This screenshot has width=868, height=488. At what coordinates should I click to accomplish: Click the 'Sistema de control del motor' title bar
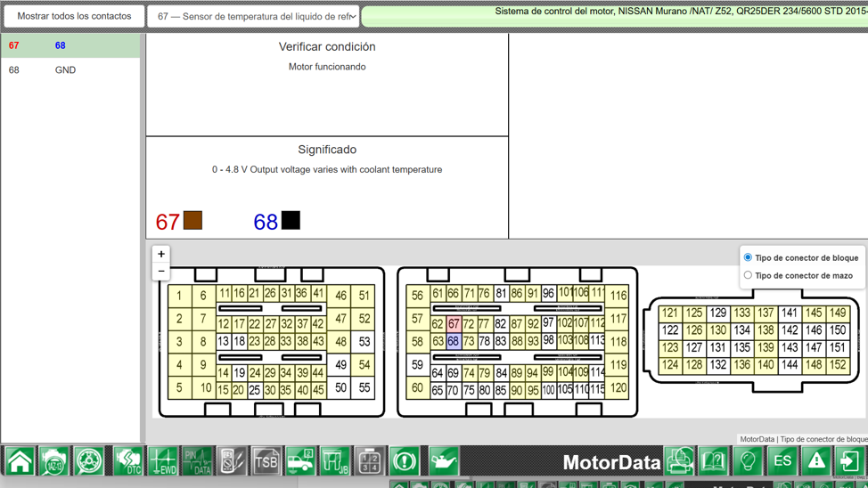[x=615, y=16]
